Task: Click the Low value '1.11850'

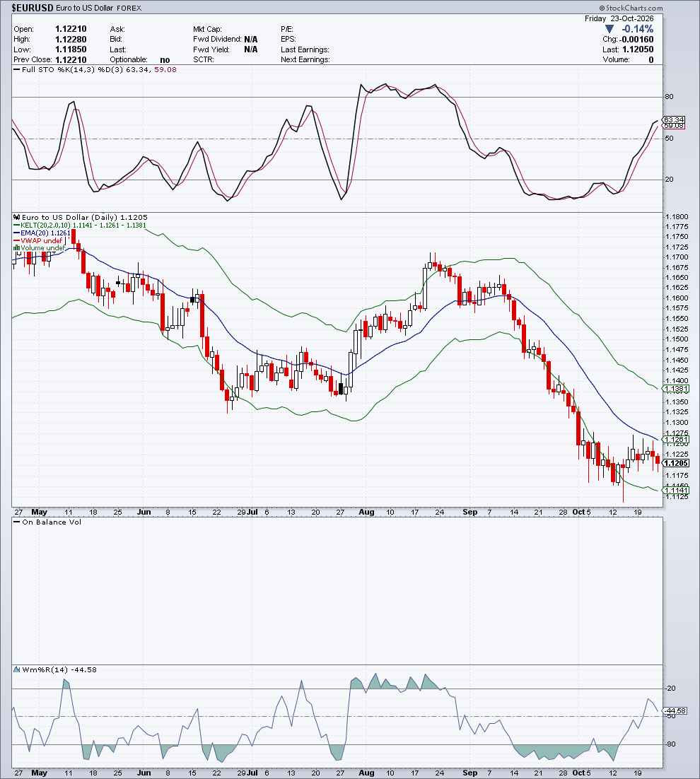Action: [71, 49]
